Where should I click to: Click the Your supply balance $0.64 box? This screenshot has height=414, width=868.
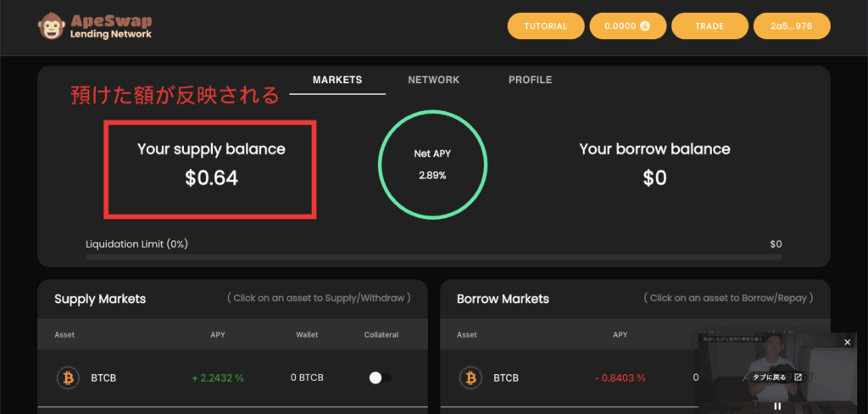pyautogui.click(x=210, y=169)
